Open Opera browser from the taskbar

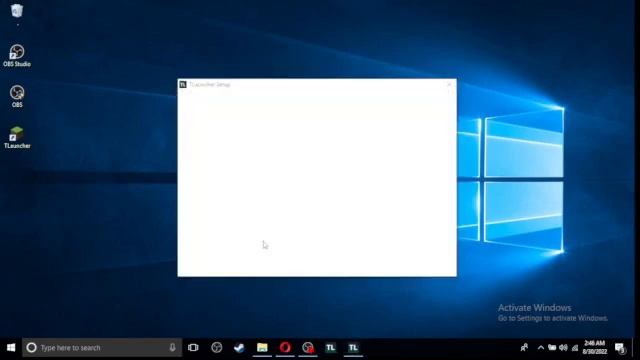click(285, 348)
